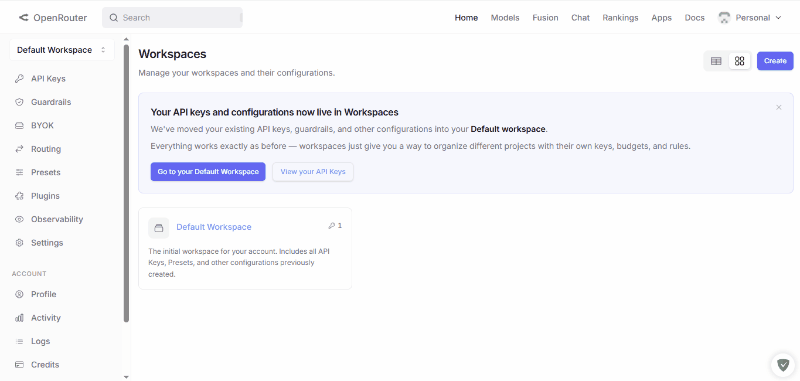Click the Default Workspace card icon
The width and height of the screenshot is (800, 381).
click(159, 228)
